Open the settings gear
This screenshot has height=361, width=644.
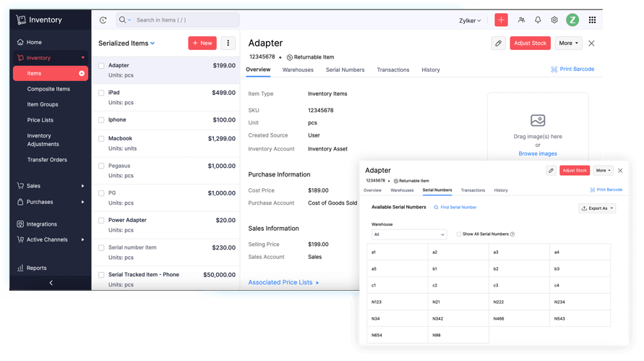tap(554, 20)
